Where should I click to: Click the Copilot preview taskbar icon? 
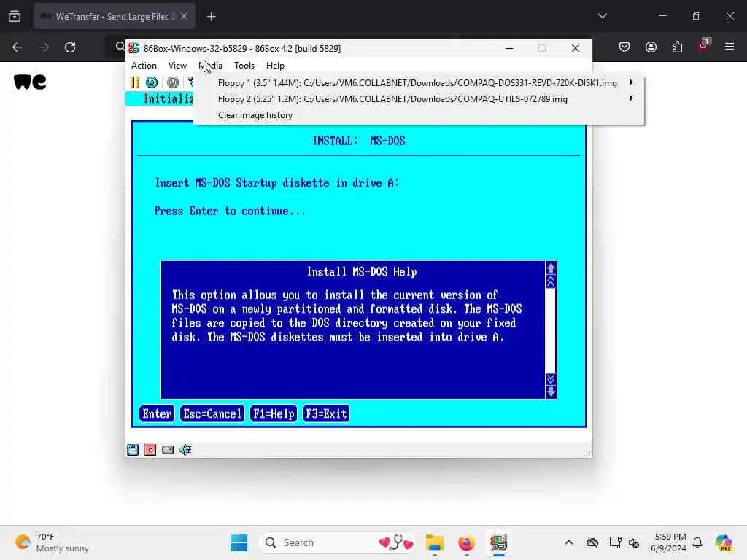pyautogui.click(x=724, y=542)
